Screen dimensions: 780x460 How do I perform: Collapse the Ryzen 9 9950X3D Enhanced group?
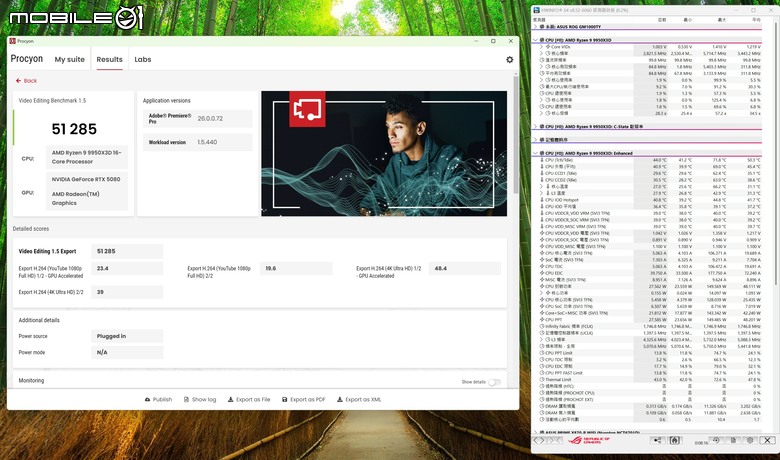[535, 153]
